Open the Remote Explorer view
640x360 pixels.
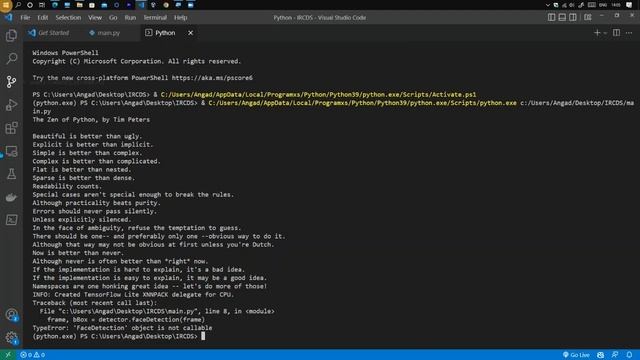point(11,151)
